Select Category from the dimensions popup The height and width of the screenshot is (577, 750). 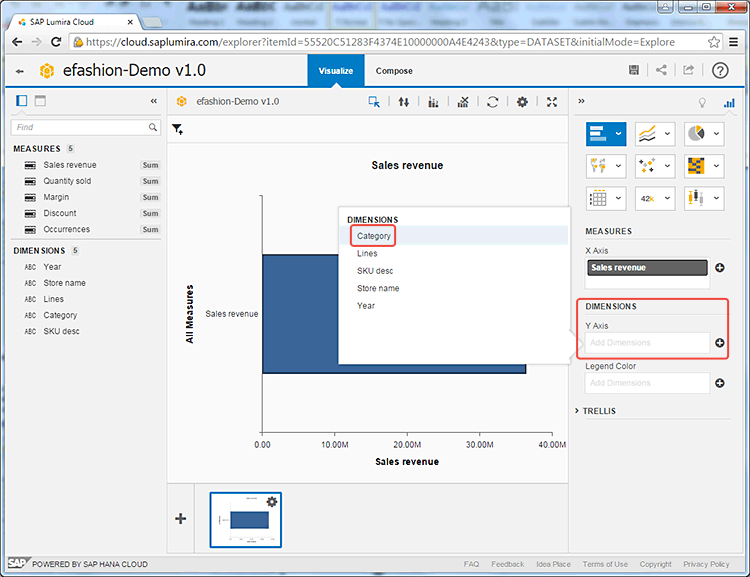click(x=374, y=236)
